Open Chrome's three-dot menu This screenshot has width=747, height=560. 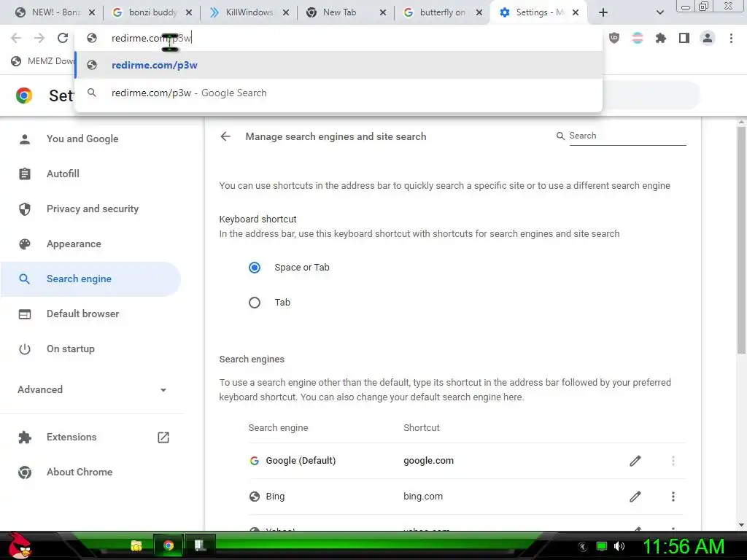(731, 38)
